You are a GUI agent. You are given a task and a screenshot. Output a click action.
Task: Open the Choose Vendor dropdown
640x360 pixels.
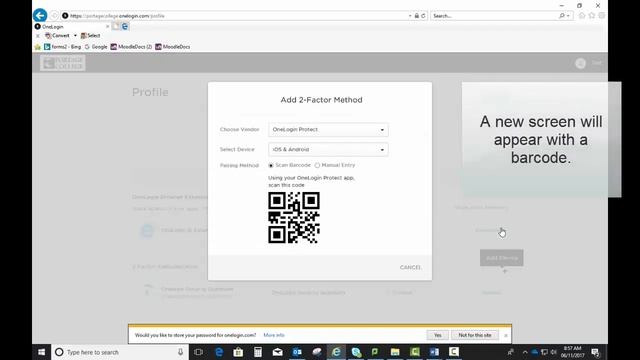pyautogui.click(x=328, y=130)
